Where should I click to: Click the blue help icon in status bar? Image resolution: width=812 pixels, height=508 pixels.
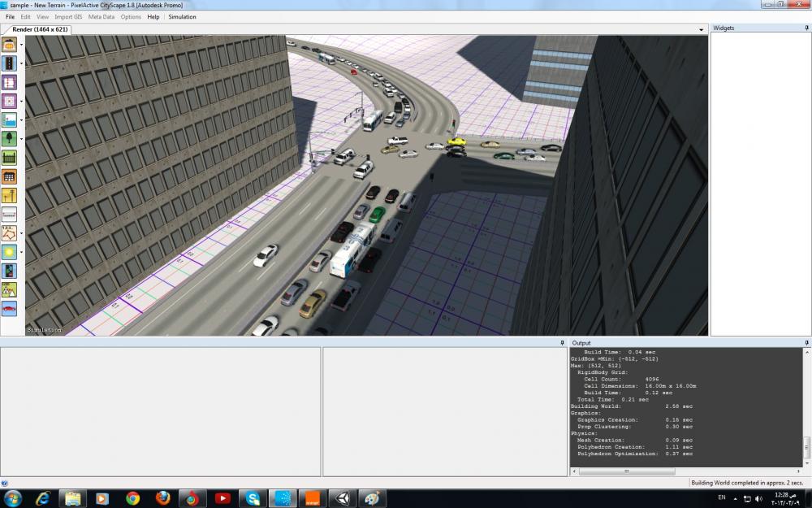(4, 483)
